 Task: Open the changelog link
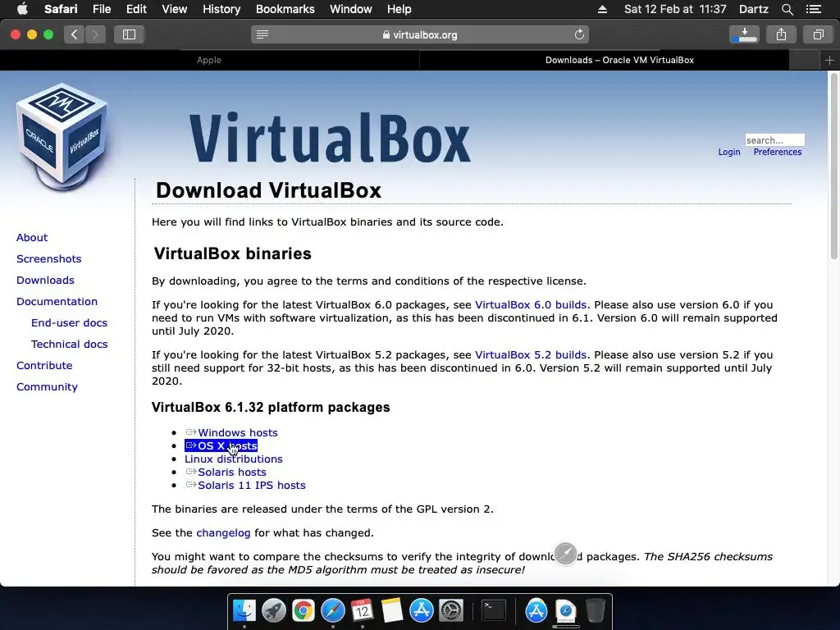[x=223, y=533]
